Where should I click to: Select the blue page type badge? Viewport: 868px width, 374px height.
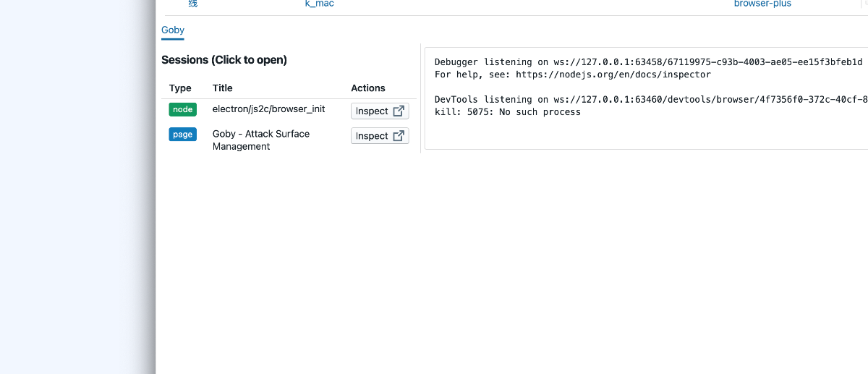point(183,134)
